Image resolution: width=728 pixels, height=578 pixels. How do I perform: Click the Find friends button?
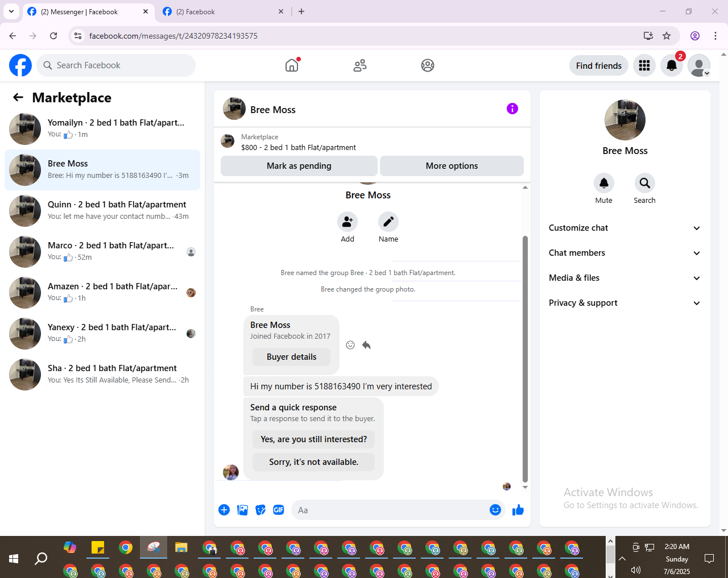pos(599,65)
